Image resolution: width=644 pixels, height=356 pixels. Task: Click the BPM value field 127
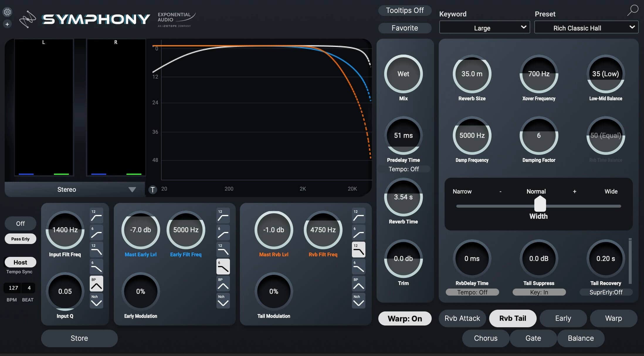pos(13,288)
